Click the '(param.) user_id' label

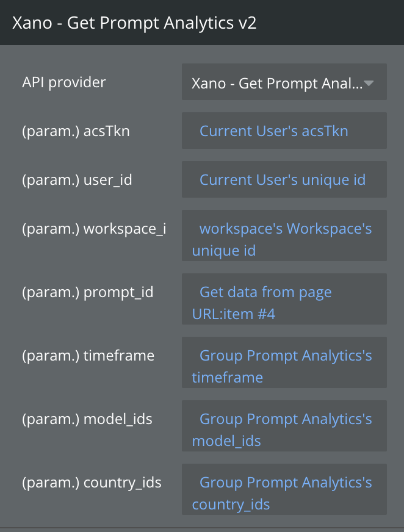pyautogui.click(x=77, y=180)
